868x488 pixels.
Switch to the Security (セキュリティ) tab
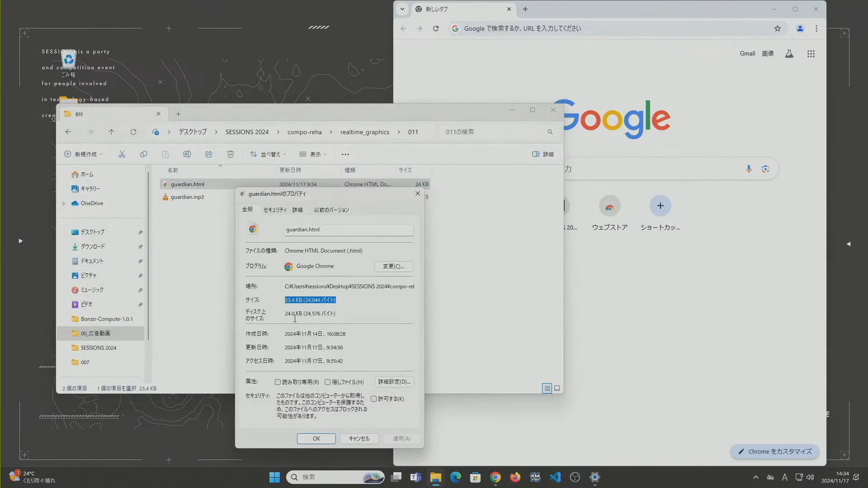click(275, 210)
